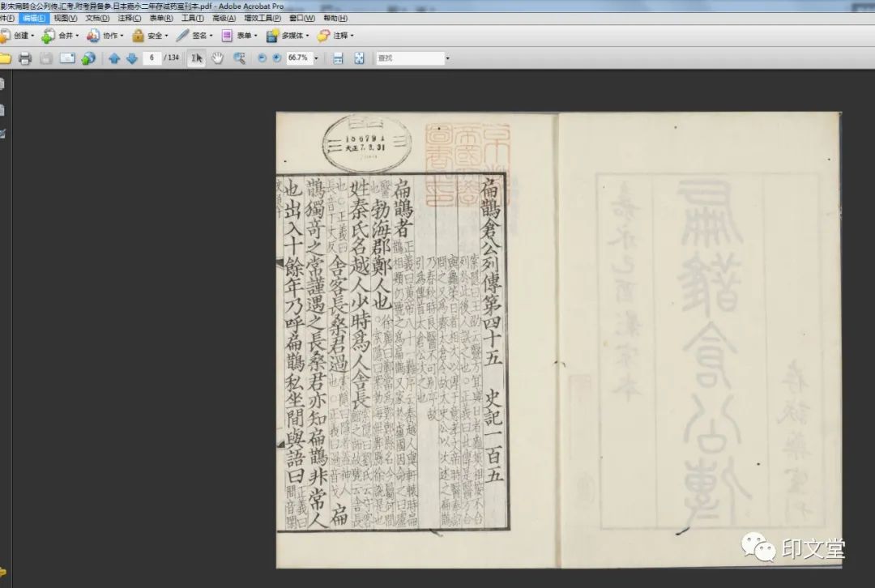Go to previous page with up arrow
The width and height of the screenshot is (875, 588).
114,58
